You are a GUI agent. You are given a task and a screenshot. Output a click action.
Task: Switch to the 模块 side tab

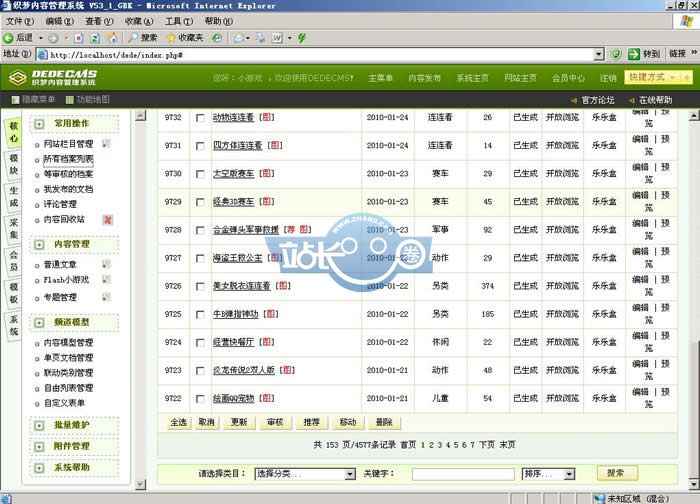(13, 164)
